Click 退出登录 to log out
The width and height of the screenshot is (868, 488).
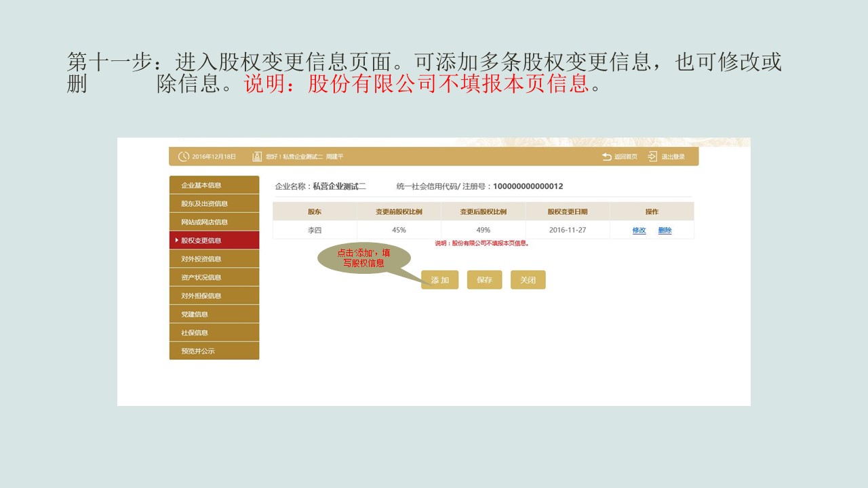[674, 156]
